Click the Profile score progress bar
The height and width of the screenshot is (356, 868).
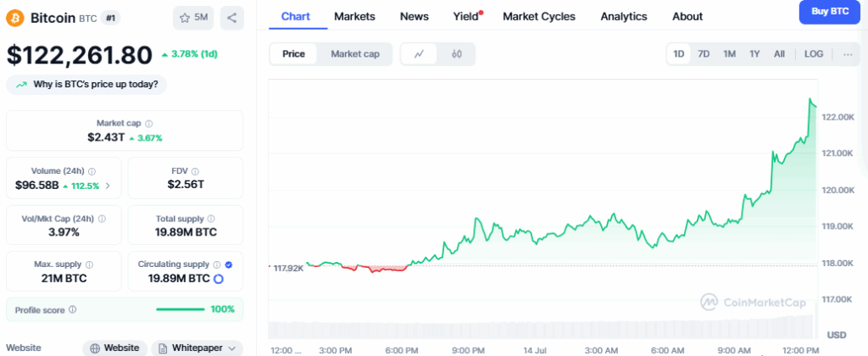click(x=181, y=309)
